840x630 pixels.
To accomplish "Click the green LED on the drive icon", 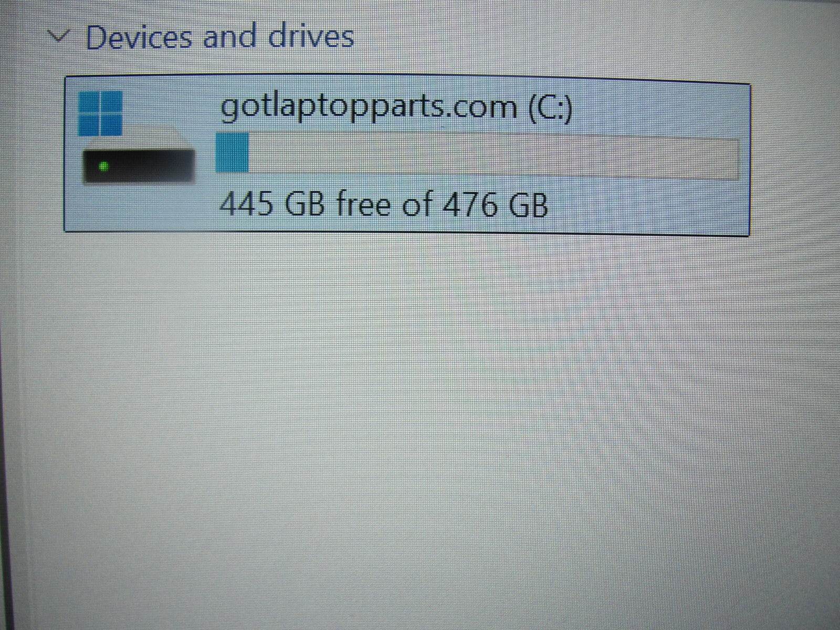I will [x=103, y=166].
